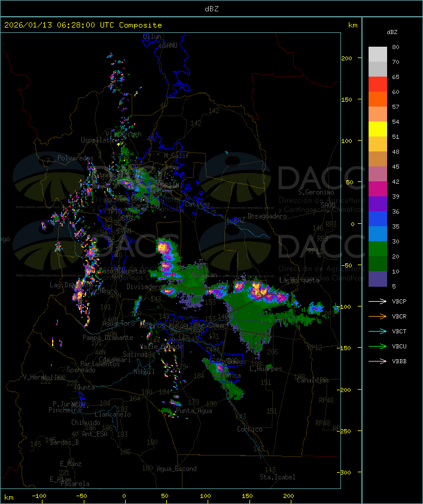Pick the purple 36-39 dBZ legend swatch
The width and height of the screenshot is (423, 504).
(378, 204)
